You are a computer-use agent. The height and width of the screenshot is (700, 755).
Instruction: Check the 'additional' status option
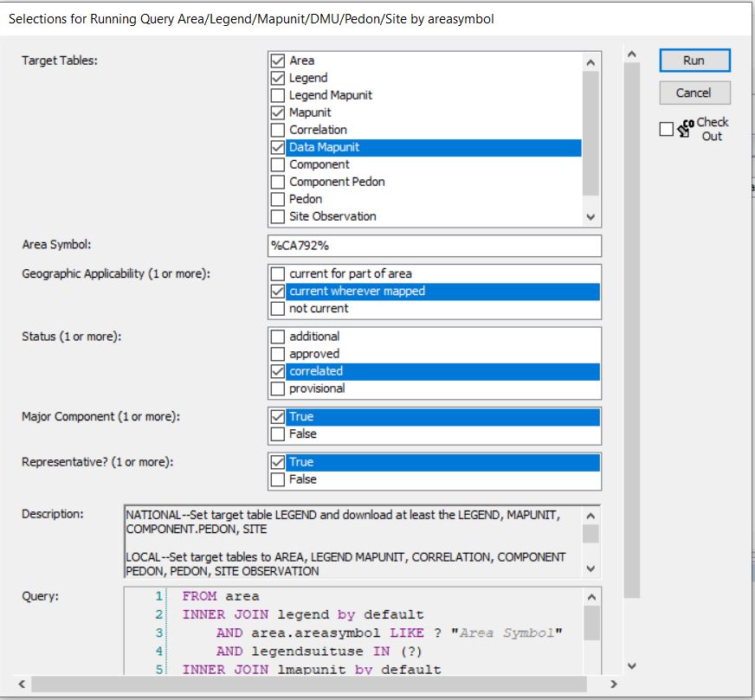(x=278, y=337)
